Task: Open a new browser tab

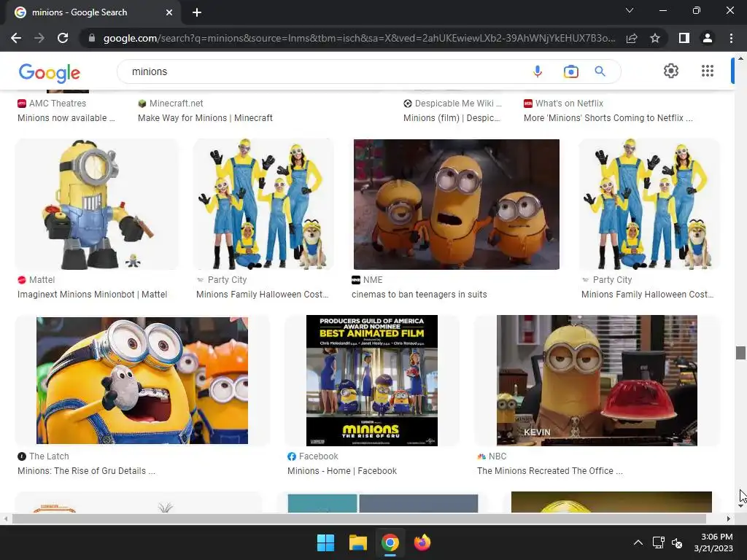Action: point(197,12)
